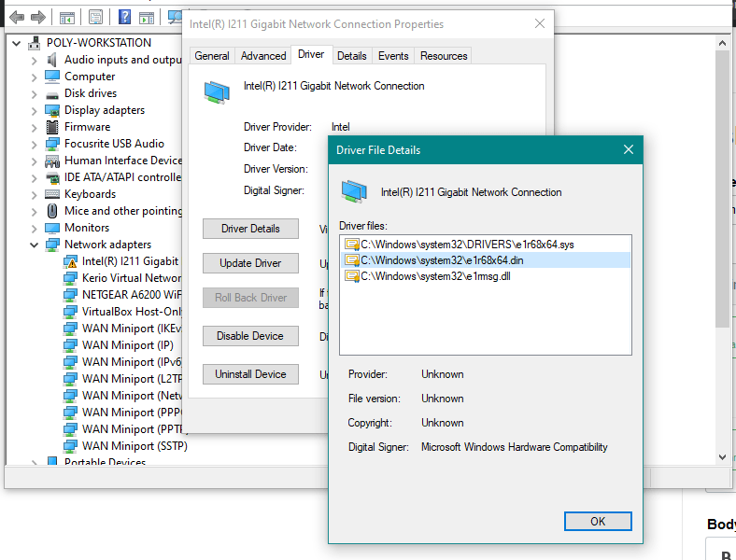Click the warning icon on Intel(R) I211 Gigabit
736x560 pixels.
pyautogui.click(x=72, y=263)
